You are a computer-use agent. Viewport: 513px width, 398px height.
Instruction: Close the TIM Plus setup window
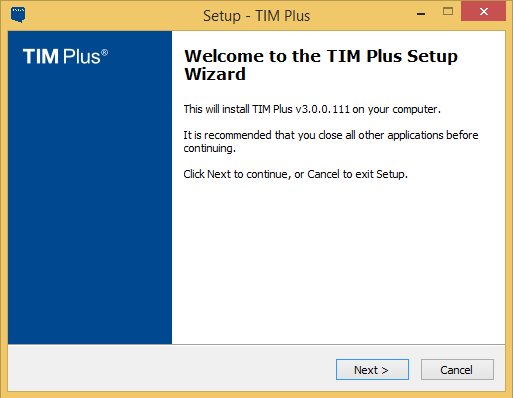[483, 11]
